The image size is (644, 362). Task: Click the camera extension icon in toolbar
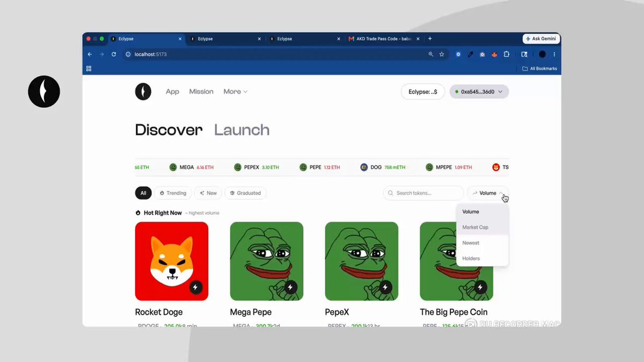pos(482,54)
